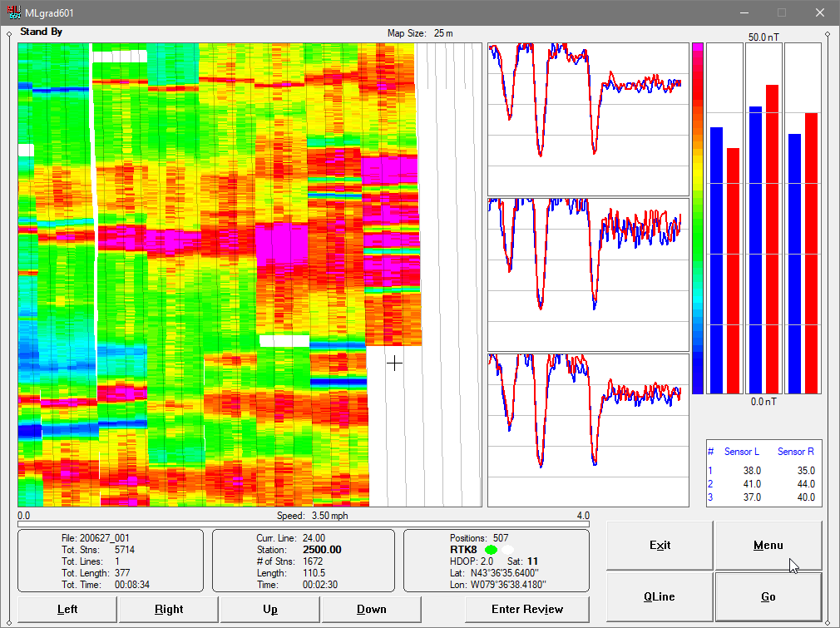
Task: Shift the map Down
Action: pos(371,609)
